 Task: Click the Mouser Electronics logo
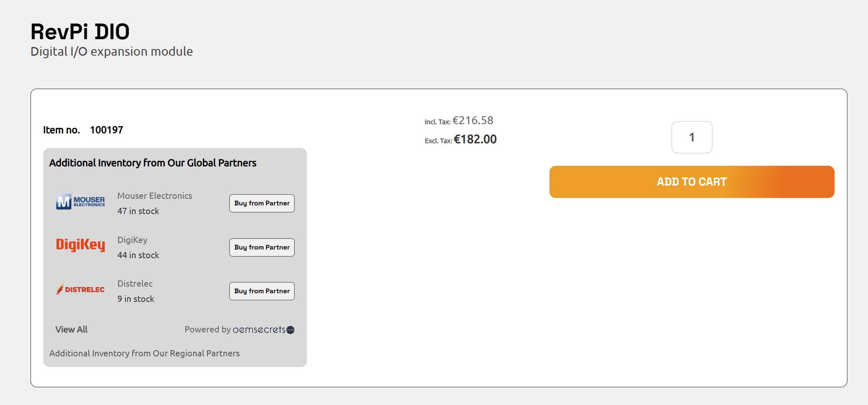[80, 202]
